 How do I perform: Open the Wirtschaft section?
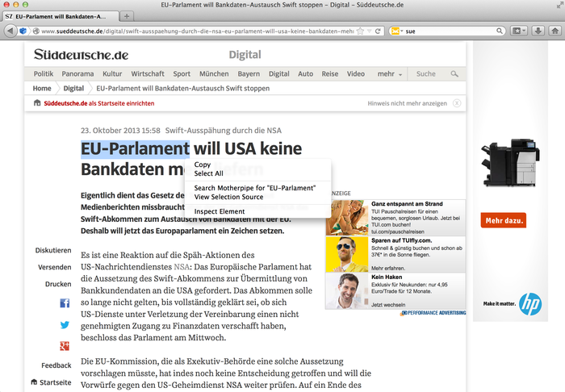(148, 73)
